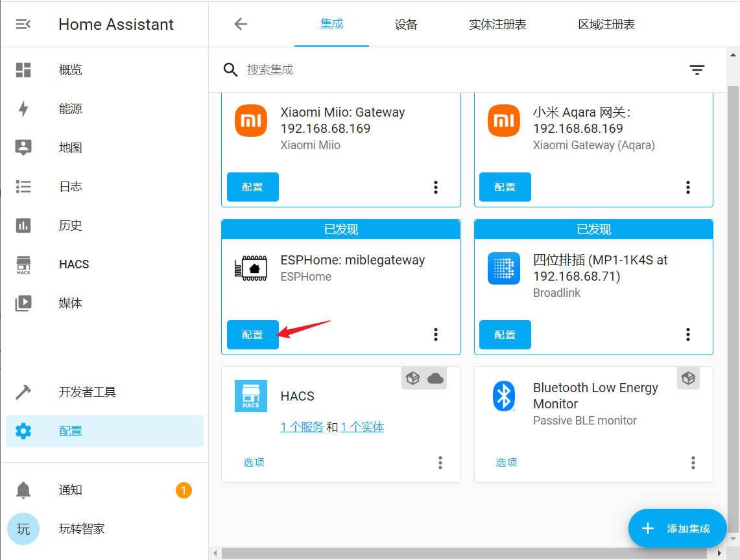Open 开发者工具 developer tools
This screenshot has width=740, height=560.
[104, 392]
